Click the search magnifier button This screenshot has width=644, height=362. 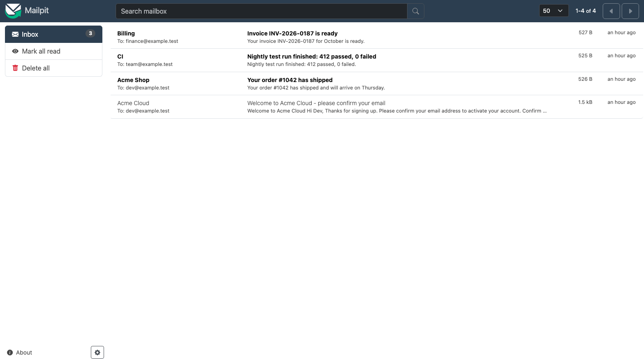pyautogui.click(x=416, y=11)
